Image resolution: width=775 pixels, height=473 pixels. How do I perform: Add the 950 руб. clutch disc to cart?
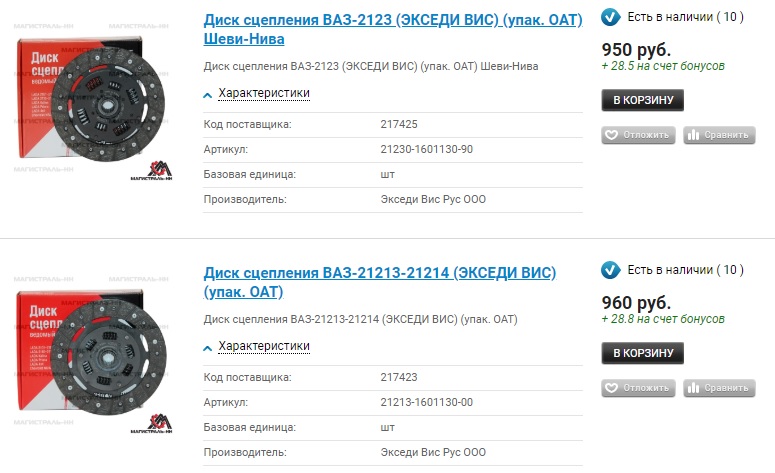pyautogui.click(x=643, y=100)
